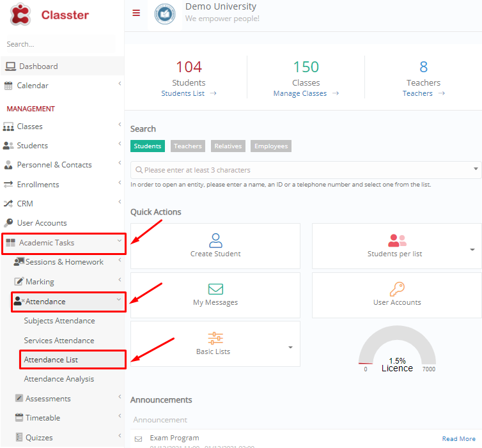Click the Exam Program announcement title

pyautogui.click(x=175, y=438)
